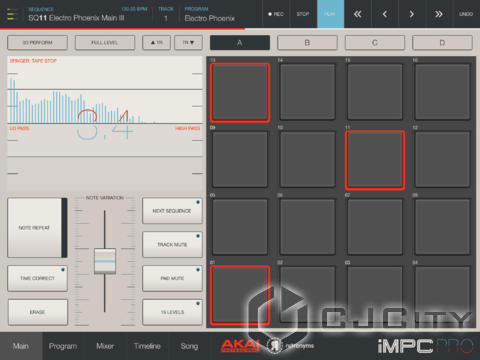Viewport: 480px width, 360px height.
Task: Stop playback with the STOP button
Action: click(x=303, y=14)
